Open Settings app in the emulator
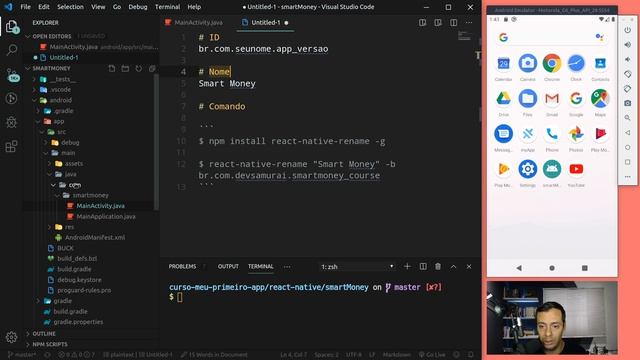This screenshot has width=640, height=360. point(527,169)
